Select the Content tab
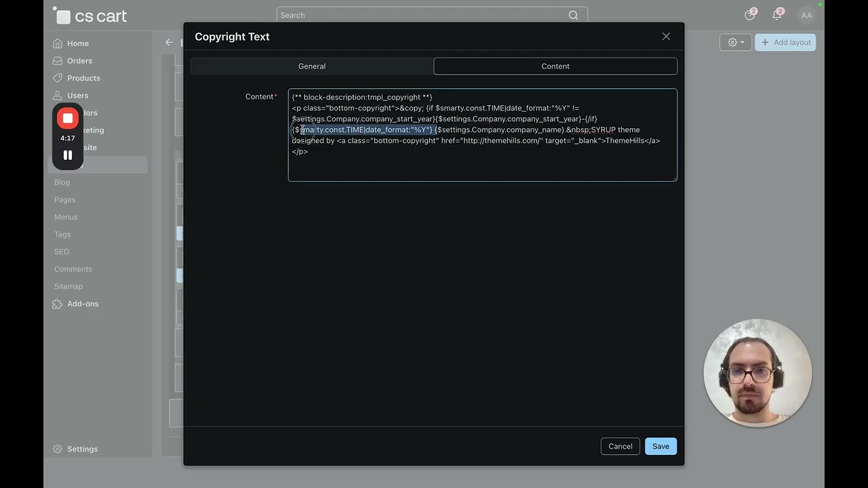868x488 pixels. coord(555,66)
